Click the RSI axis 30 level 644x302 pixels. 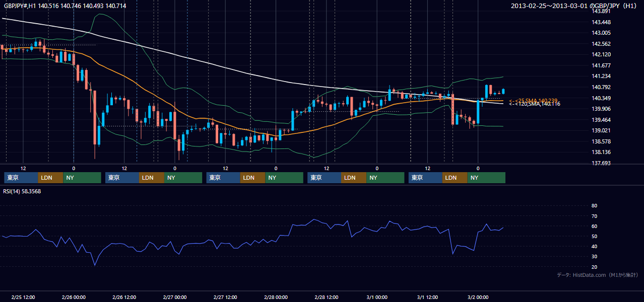point(594,257)
